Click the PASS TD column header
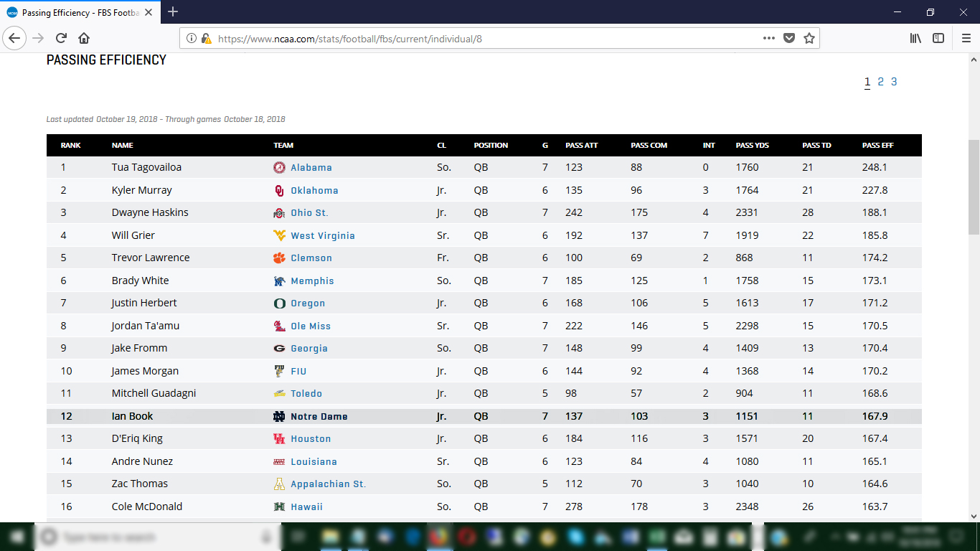 click(816, 146)
